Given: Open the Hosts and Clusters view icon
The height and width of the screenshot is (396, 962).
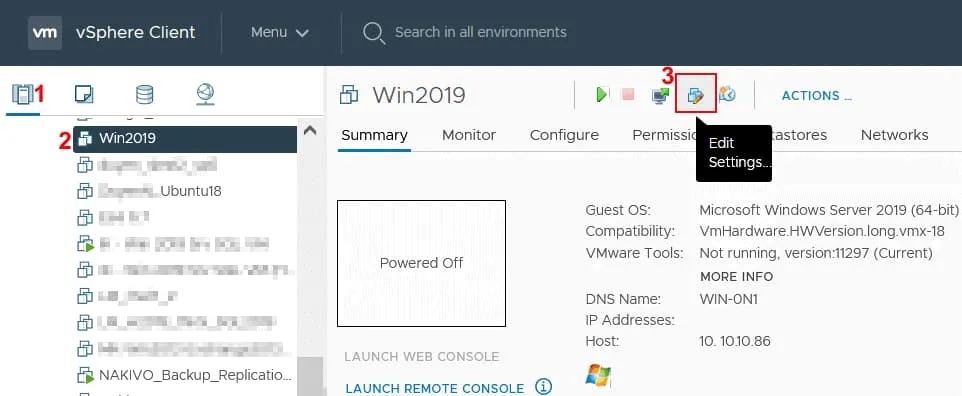Looking at the screenshot, I should tap(22, 95).
